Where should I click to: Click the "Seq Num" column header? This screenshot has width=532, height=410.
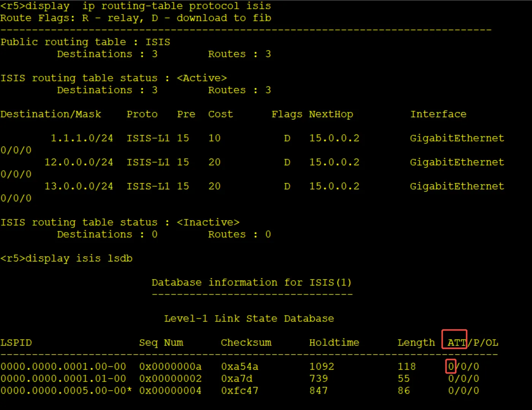161,343
